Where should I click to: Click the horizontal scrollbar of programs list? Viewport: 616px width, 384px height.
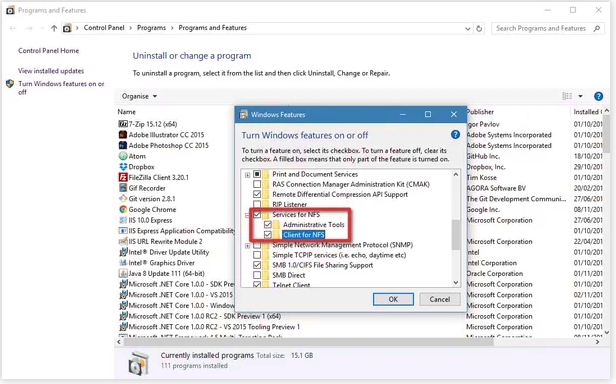click(308, 342)
